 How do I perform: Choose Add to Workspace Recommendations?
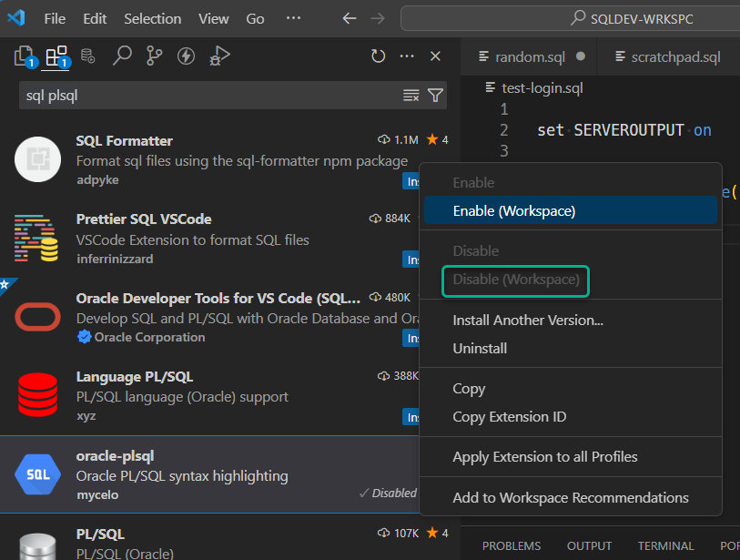571,498
